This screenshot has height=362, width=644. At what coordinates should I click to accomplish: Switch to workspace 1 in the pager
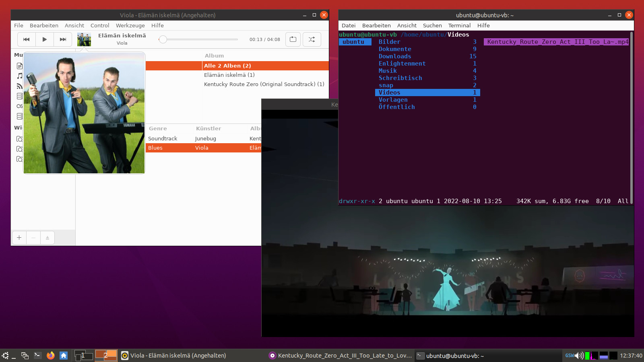[84, 356]
